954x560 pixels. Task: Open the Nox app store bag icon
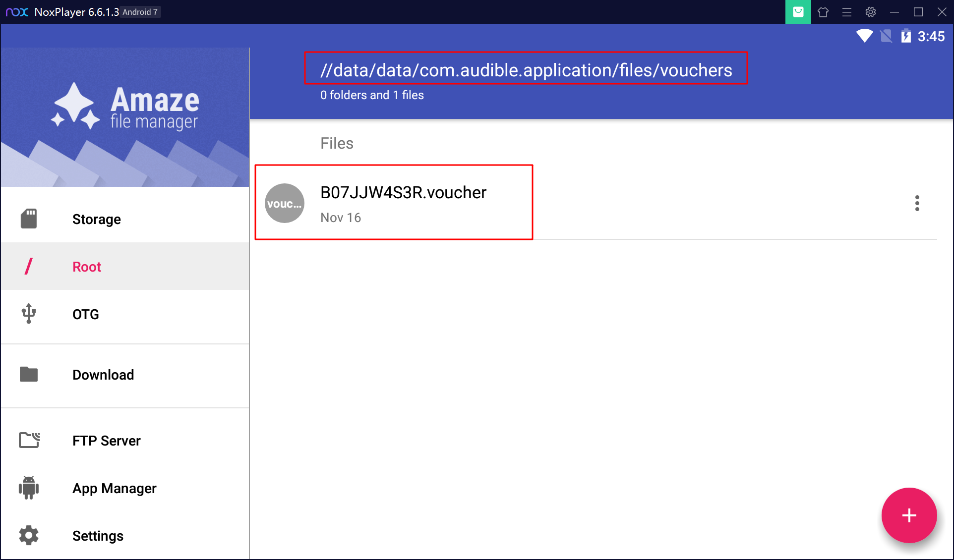click(798, 12)
